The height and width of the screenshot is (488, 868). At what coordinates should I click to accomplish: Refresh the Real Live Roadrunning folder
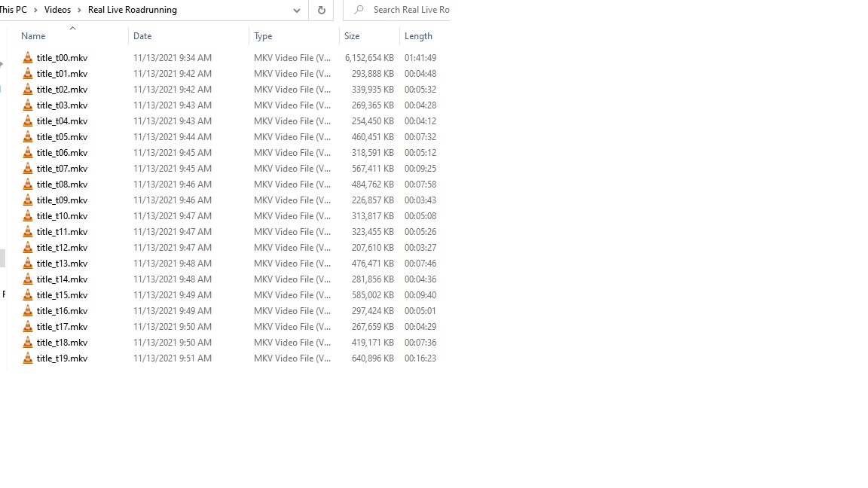point(321,10)
